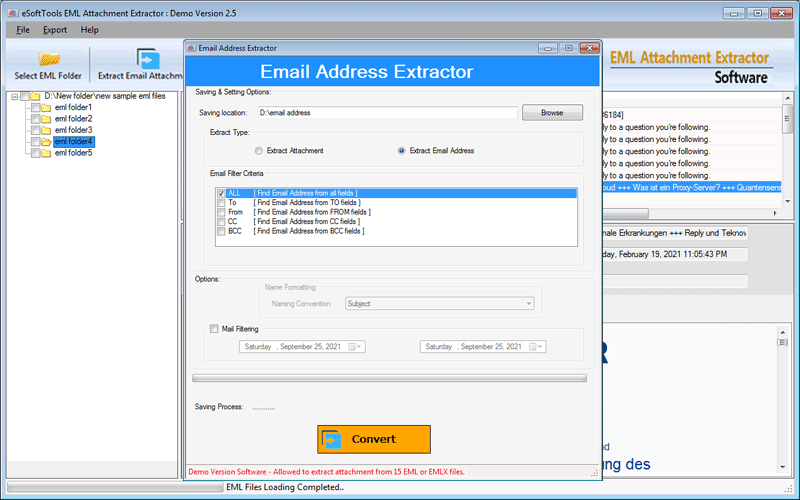Click the preview pane scroll-down arrow

coord(783,467)
